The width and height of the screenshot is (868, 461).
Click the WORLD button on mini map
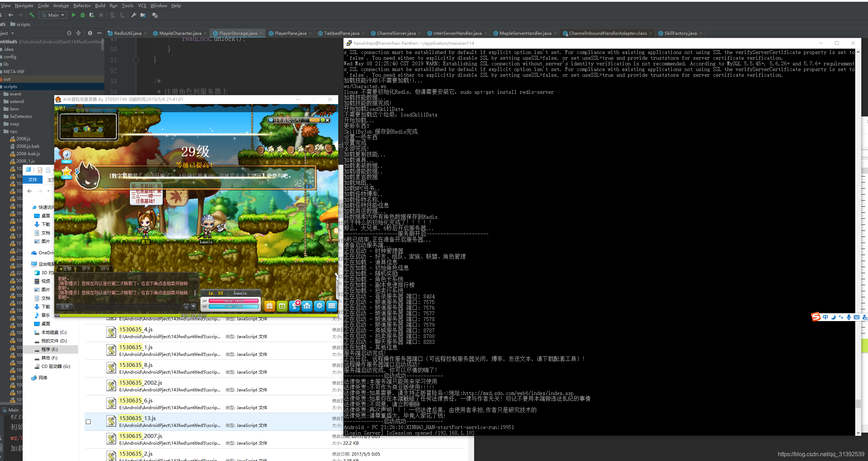[x=95, y=110]
